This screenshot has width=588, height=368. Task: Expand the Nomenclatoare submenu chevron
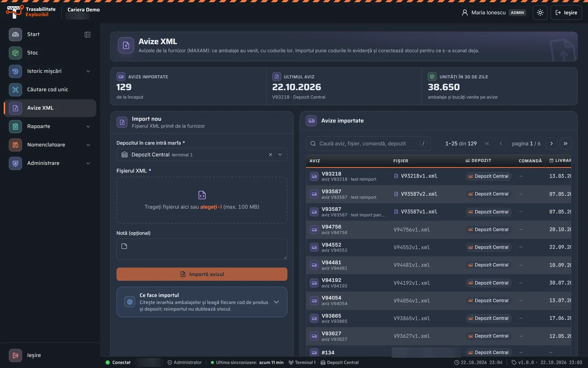(x=88, y=145)
